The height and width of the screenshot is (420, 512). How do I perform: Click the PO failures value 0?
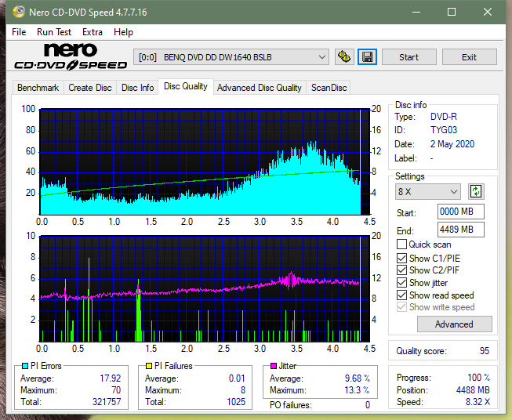click(x=368, y=405)
